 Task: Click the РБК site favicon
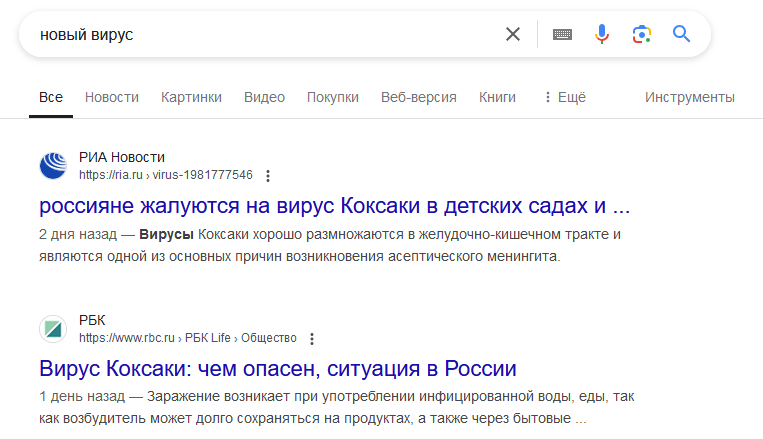click(52, 329)
